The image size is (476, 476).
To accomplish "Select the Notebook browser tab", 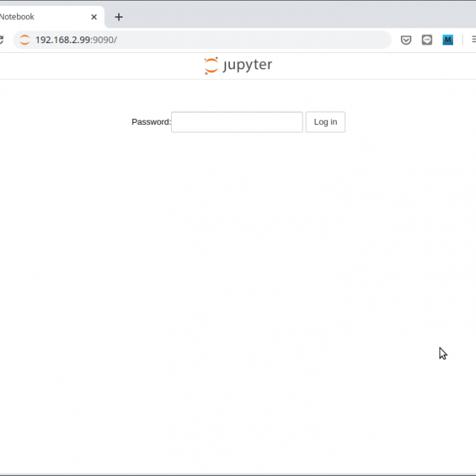I will pos(30,17).
